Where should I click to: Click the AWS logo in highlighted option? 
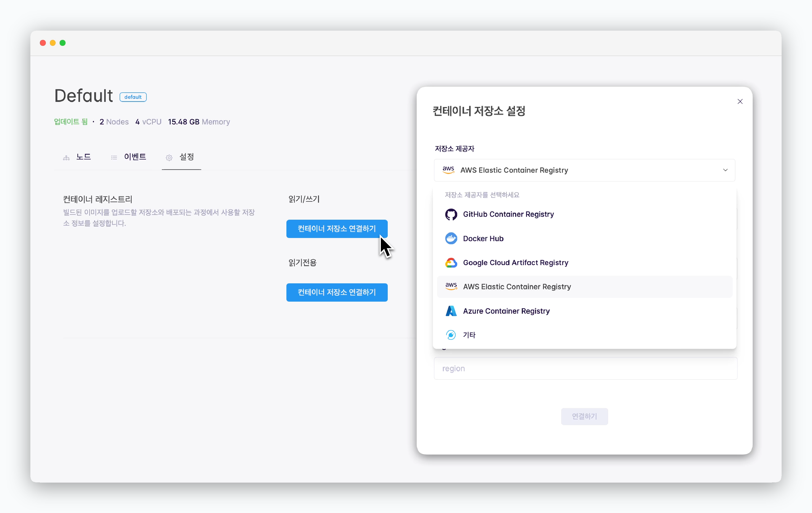coord(451,286)
